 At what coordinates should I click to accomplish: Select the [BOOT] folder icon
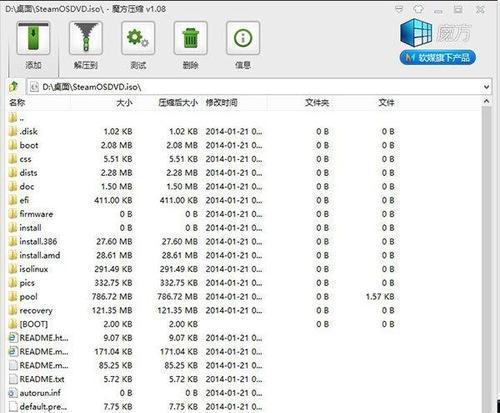pos(13,324)
